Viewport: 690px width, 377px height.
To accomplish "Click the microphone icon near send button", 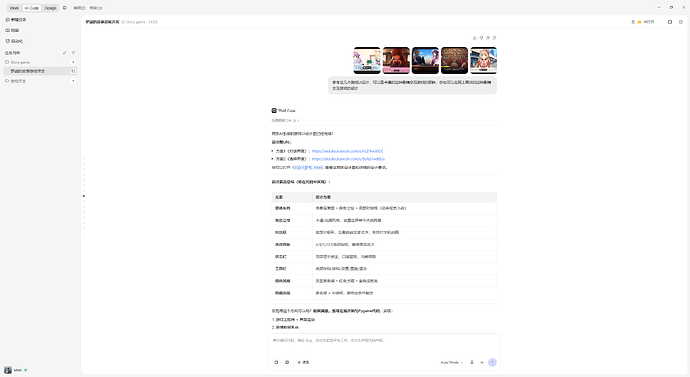I will [x=472, y=362].
